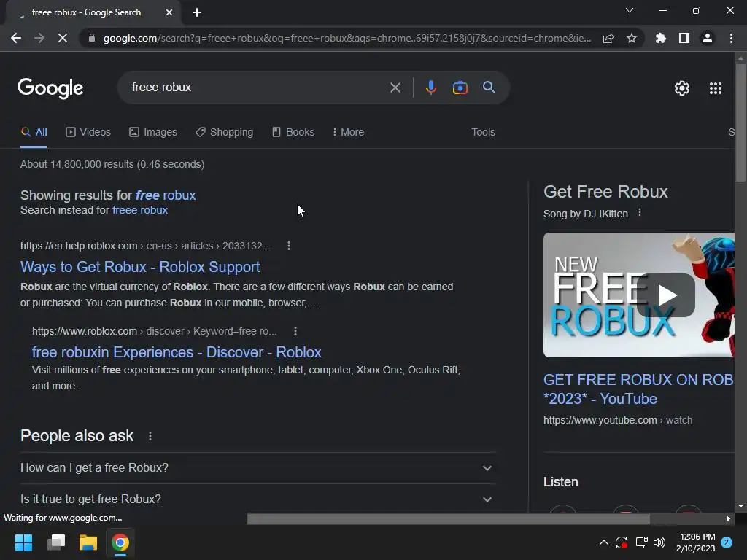
Task: Open Chrome's three-dot menu
Action: (731, 38)
